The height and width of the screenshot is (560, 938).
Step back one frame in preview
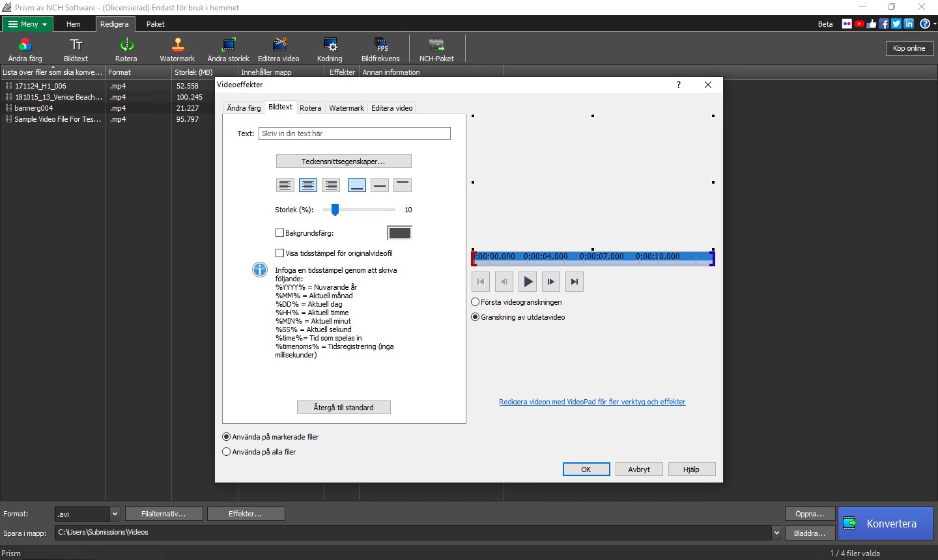click(x=504, y=282)
